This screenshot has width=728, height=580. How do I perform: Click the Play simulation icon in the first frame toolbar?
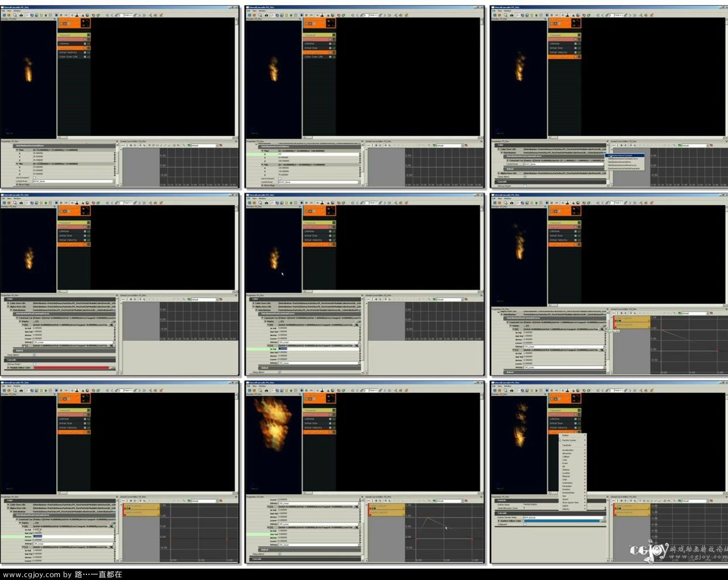[x=56, y=15]
